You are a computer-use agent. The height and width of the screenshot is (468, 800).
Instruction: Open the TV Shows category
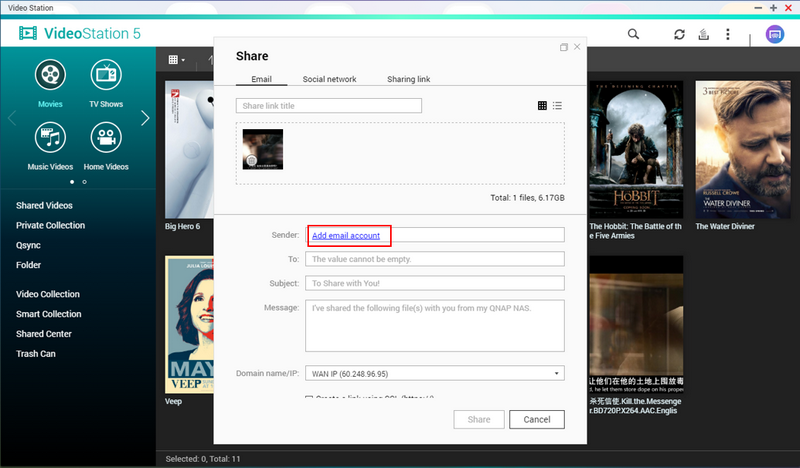click(x=106, y=83)
